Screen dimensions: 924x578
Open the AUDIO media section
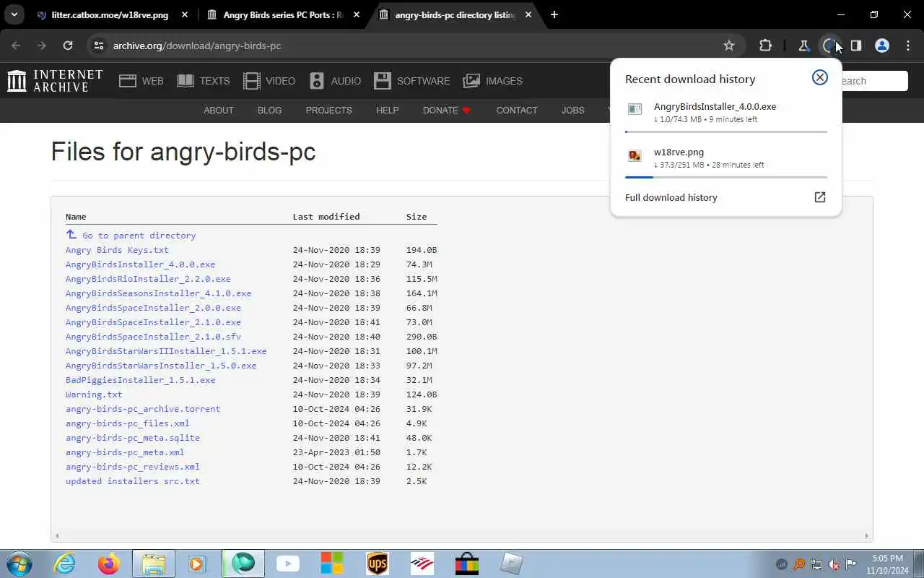335,81
